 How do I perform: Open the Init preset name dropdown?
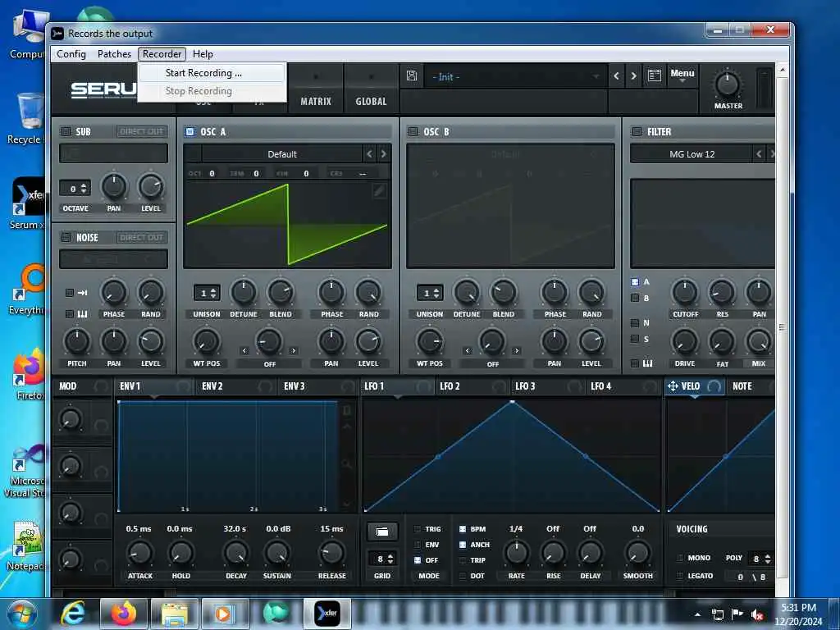tap(515, 76)
